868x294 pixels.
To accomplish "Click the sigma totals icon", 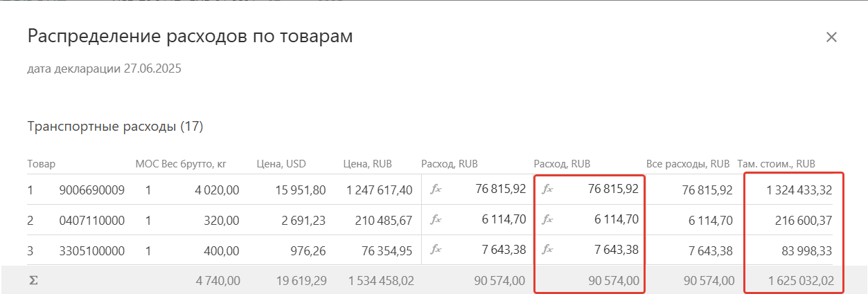I will tap(33, 280).
